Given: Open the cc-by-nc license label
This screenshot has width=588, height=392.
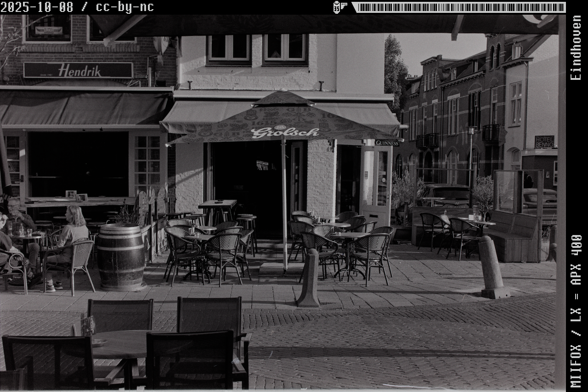Looking at the screenshot, I should click(124, 7).
